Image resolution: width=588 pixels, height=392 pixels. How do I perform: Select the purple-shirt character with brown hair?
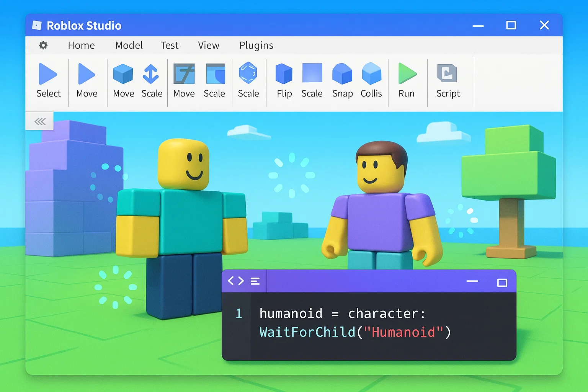(382, 206)
